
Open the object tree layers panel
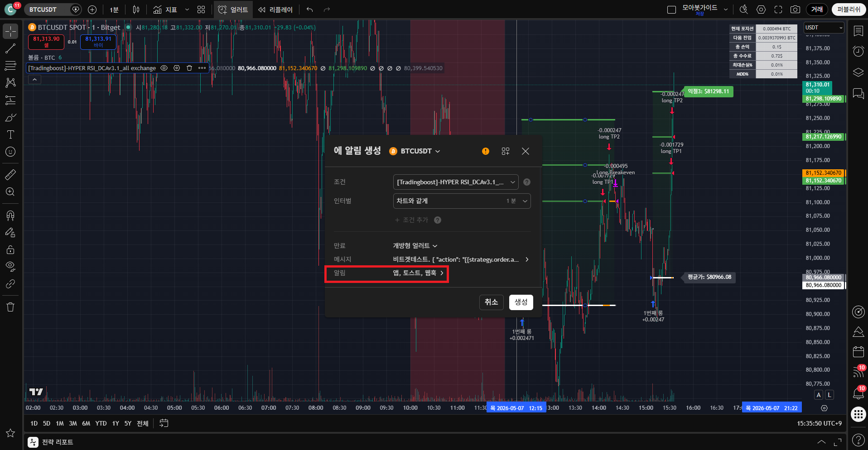click(x=858, y=72)
